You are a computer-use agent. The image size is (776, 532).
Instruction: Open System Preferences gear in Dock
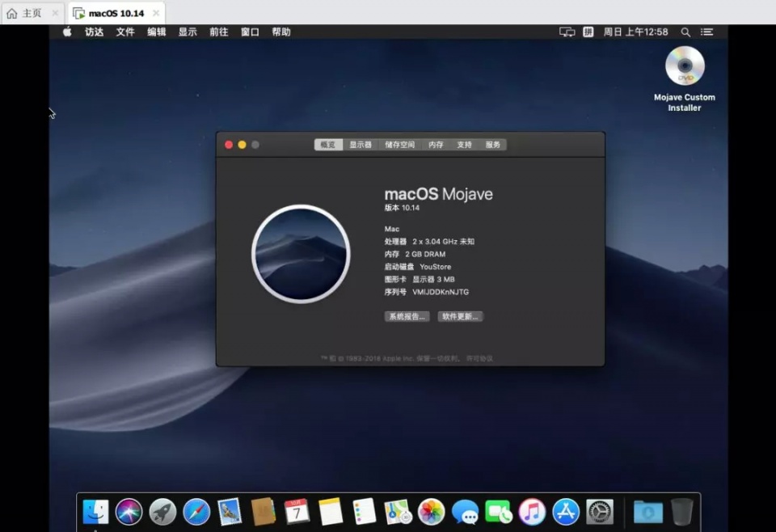coord(599,511)
